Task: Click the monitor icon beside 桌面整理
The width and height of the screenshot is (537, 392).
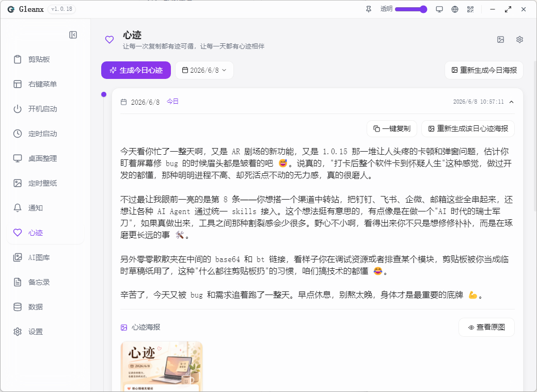Action: pyautogui.click(x=18, y=158)
